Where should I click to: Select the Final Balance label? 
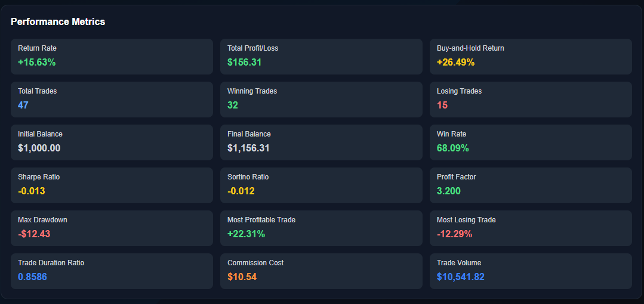coord(249,134)
